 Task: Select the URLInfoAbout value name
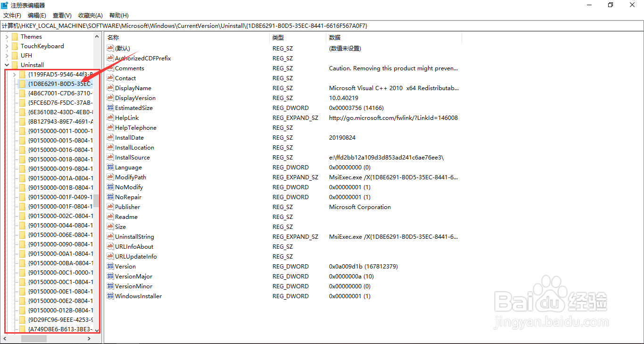click(134, 246)
